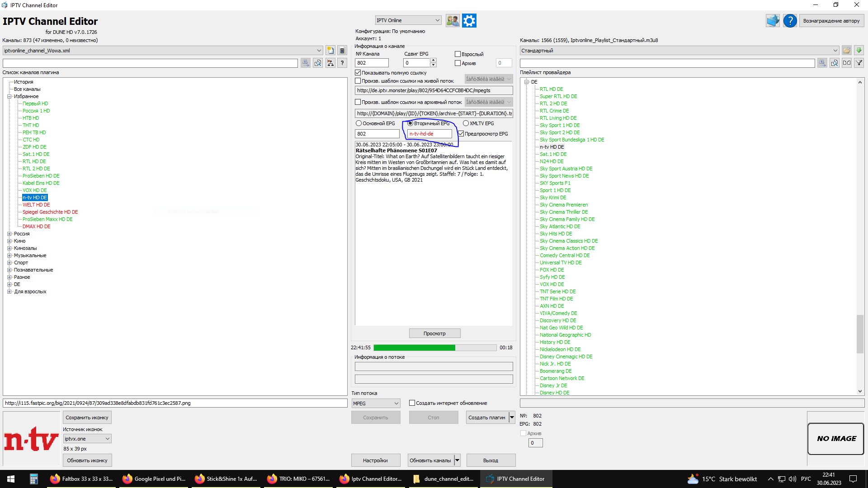The image size is (868, 488).
Task: Open the Стандартный playlist dropdown
Action: pos(679,51)
